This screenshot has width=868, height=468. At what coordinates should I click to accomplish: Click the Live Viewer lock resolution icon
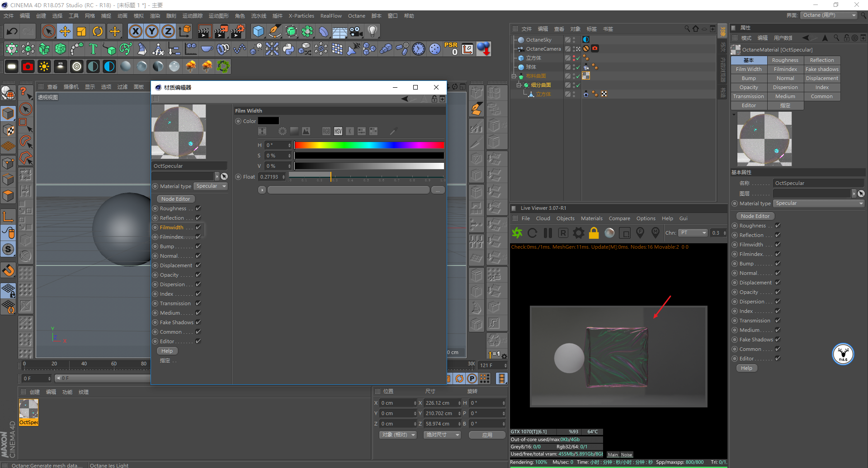(594, 232)
